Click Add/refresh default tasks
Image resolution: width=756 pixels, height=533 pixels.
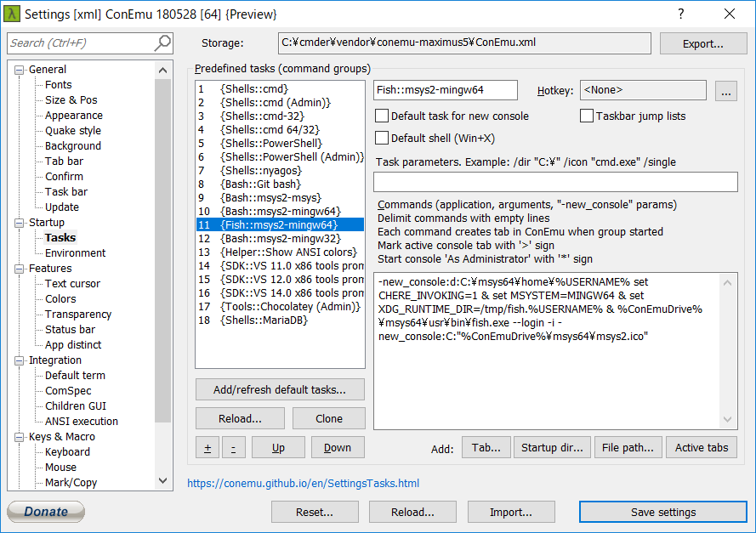tap(280, 390)
